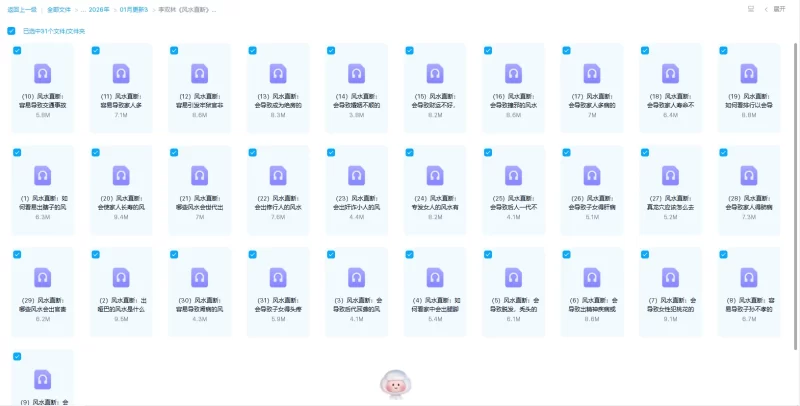Navigate to 2026年 breadcrumb folder
This screenshot has height=406, width=800.
[99, 10]
